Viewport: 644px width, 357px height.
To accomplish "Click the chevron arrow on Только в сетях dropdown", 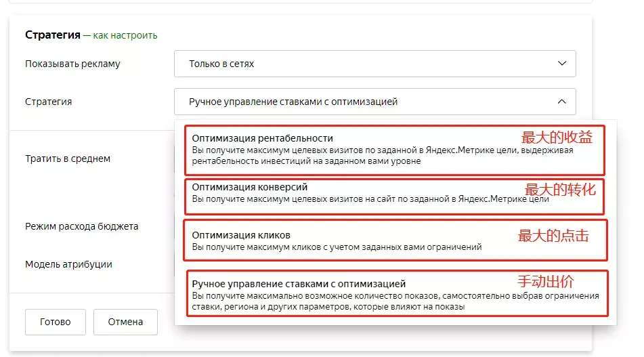I will (x=562, y=64).
